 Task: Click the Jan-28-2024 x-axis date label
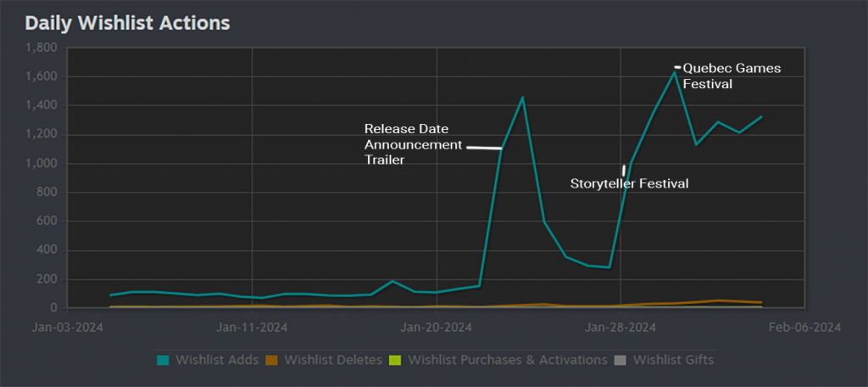click(x=620, y=326)
